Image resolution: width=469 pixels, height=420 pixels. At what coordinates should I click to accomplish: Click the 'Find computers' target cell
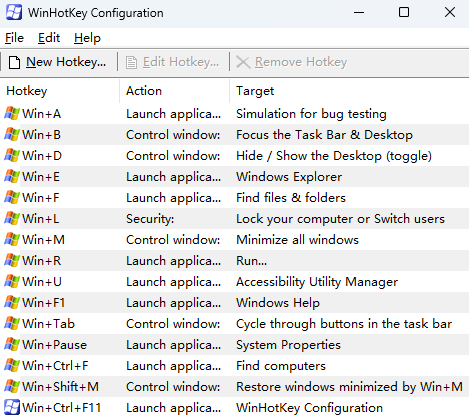pyautogui.click(x=281, y=366)
